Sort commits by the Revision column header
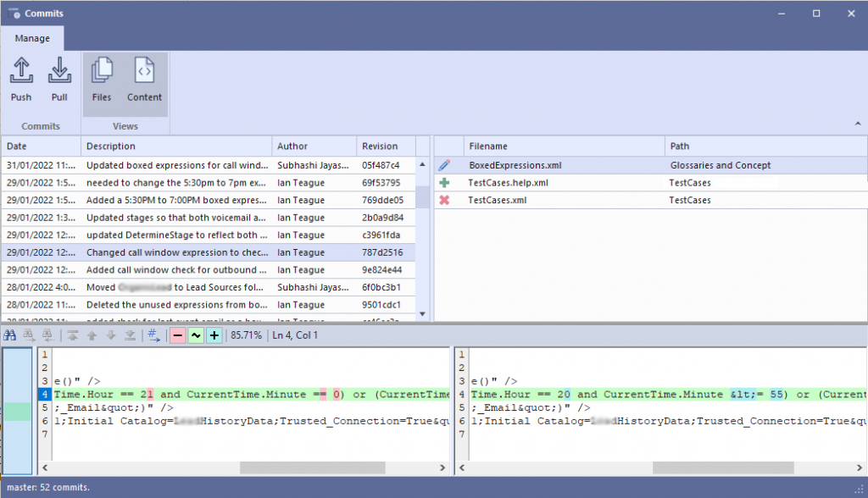The height and width of the screenshot is (498, 868). point(386,146)
